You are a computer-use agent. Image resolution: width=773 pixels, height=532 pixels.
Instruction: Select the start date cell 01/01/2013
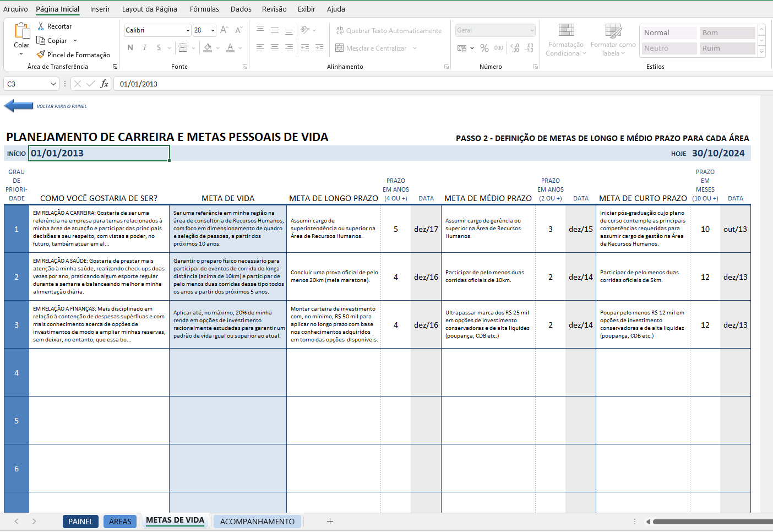click(x=99, y=153)
